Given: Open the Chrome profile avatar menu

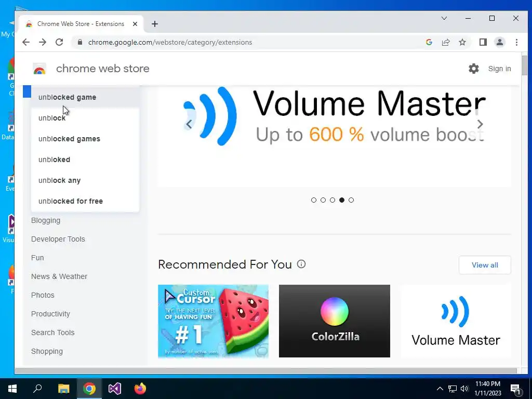Looking at the screenshot, I should point(500,42).
